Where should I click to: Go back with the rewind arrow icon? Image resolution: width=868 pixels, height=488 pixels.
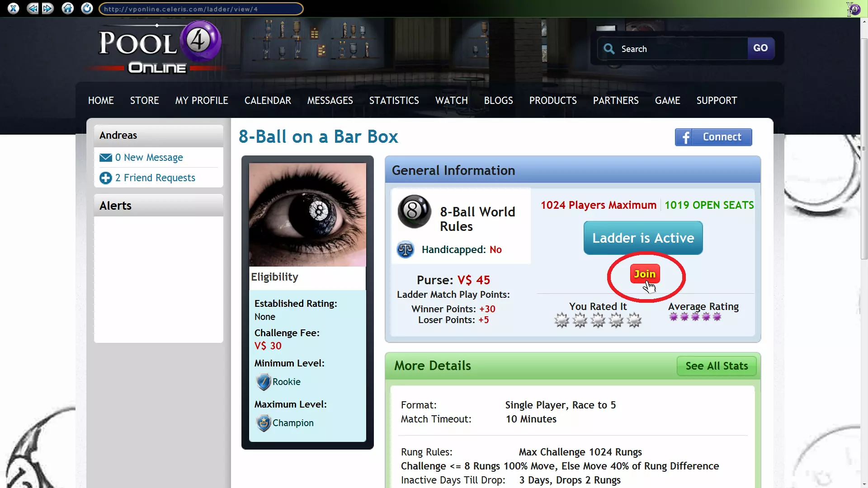click(32, 8)
